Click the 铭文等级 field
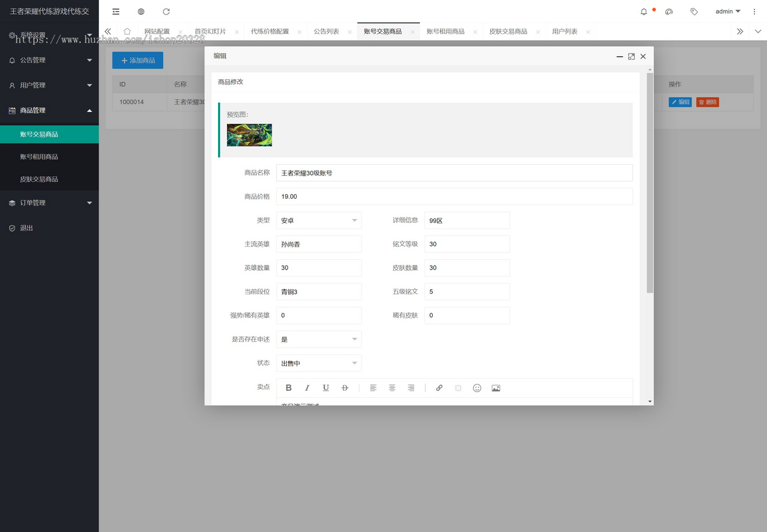 pos(467,244)
